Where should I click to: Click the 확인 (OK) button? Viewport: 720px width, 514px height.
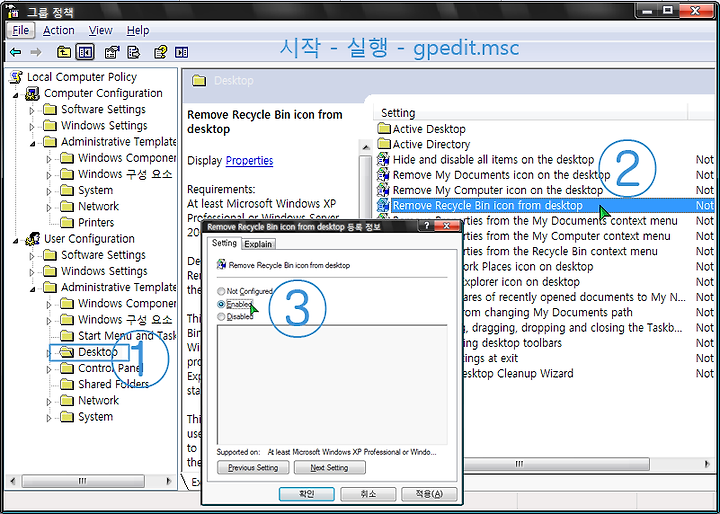306,494
